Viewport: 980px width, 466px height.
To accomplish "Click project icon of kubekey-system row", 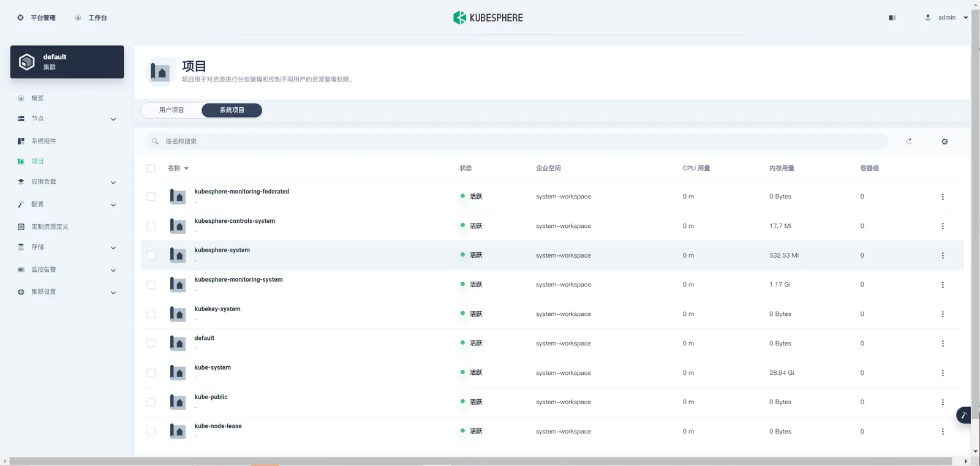I will point(178,314).
